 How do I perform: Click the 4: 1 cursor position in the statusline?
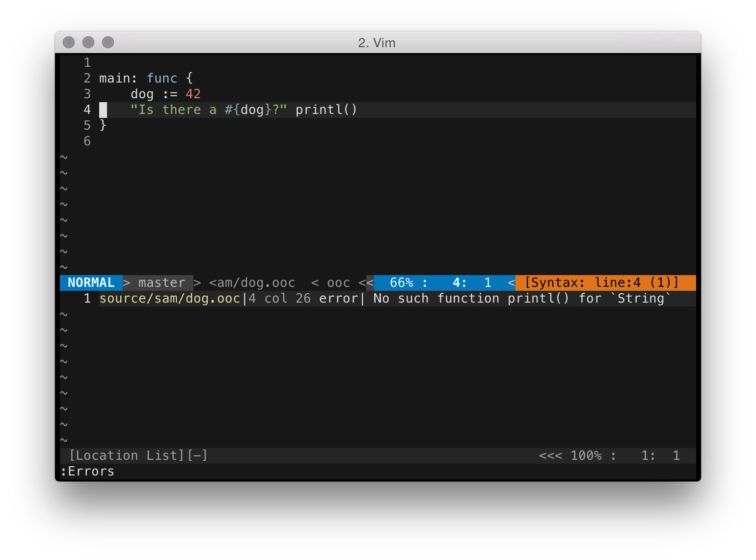point(472,282)
